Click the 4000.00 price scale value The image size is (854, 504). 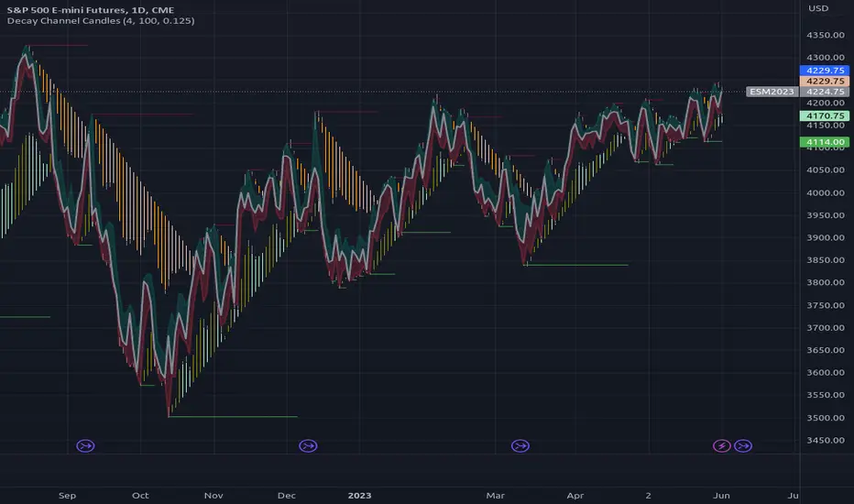point(826,192)
